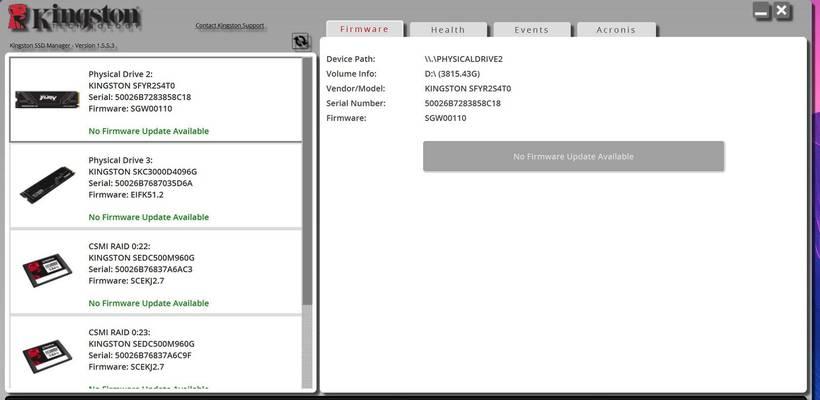Image resolution: width=820 pixels, height=400 pixels.
Task: Click Physical Drive 3's green no-update status
Action: (x=149, y=217)
